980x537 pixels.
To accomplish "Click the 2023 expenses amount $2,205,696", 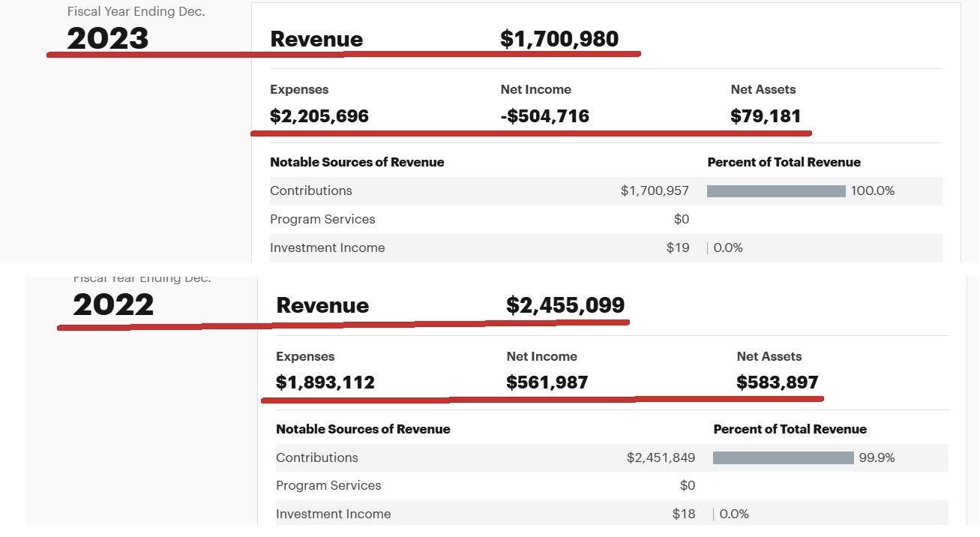I will coord(319,116).
